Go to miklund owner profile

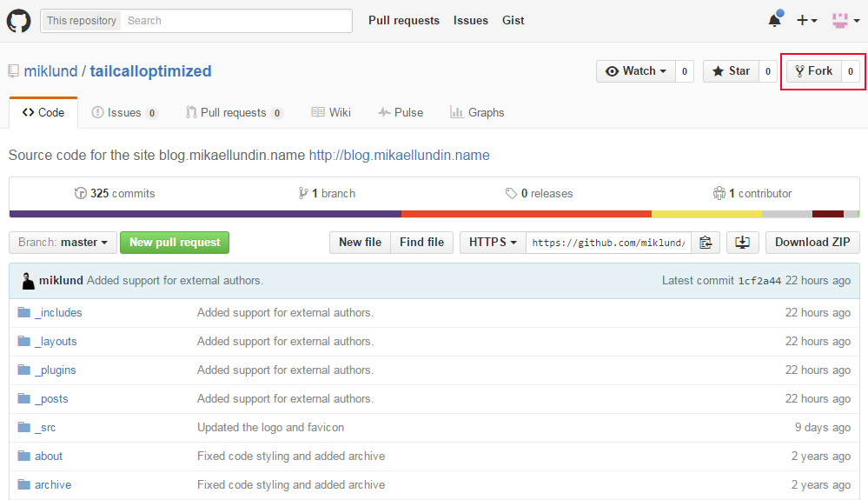(50, 71)
